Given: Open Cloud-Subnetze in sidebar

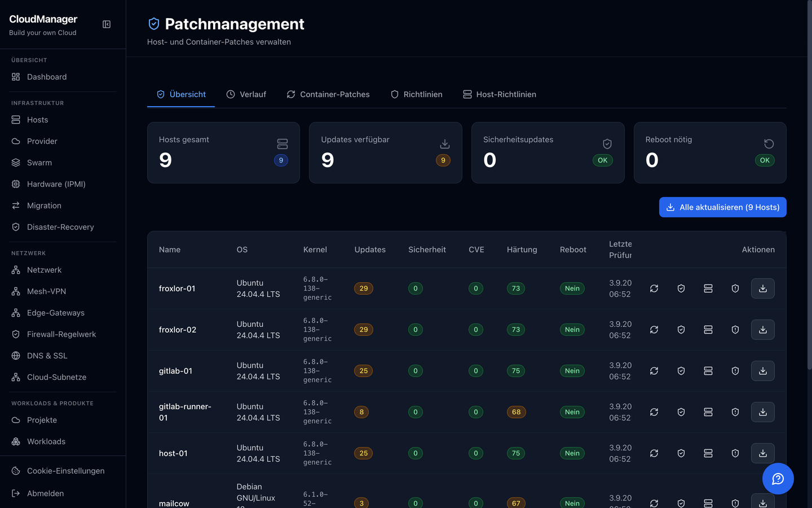Looking at the screenshot, I should pyautogui.click(x=63, y=377).
